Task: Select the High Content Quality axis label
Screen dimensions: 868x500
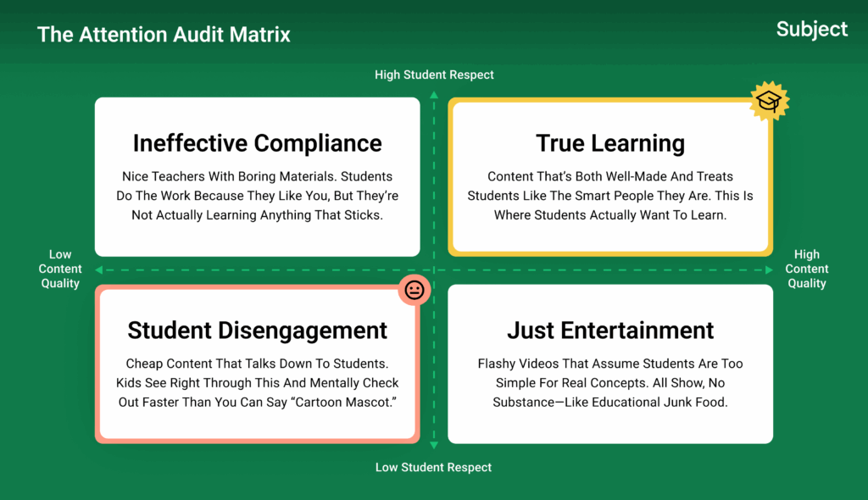Action: [806, 269]
